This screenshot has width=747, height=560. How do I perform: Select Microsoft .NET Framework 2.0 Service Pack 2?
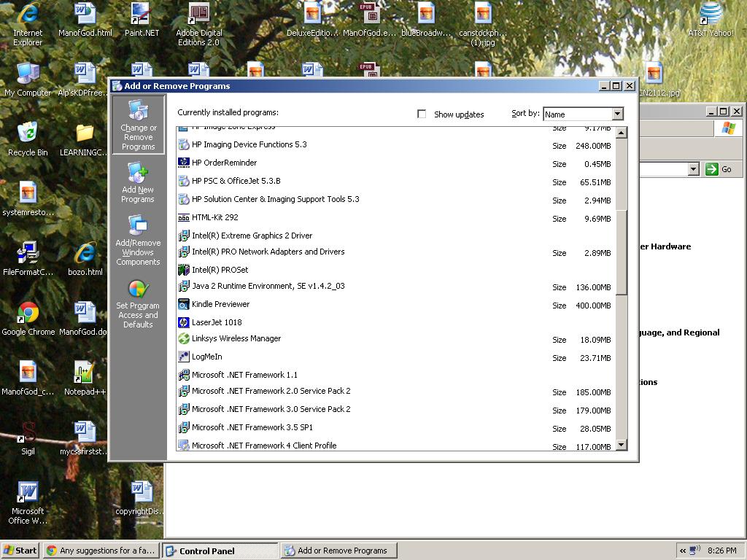tap(395, 391)
